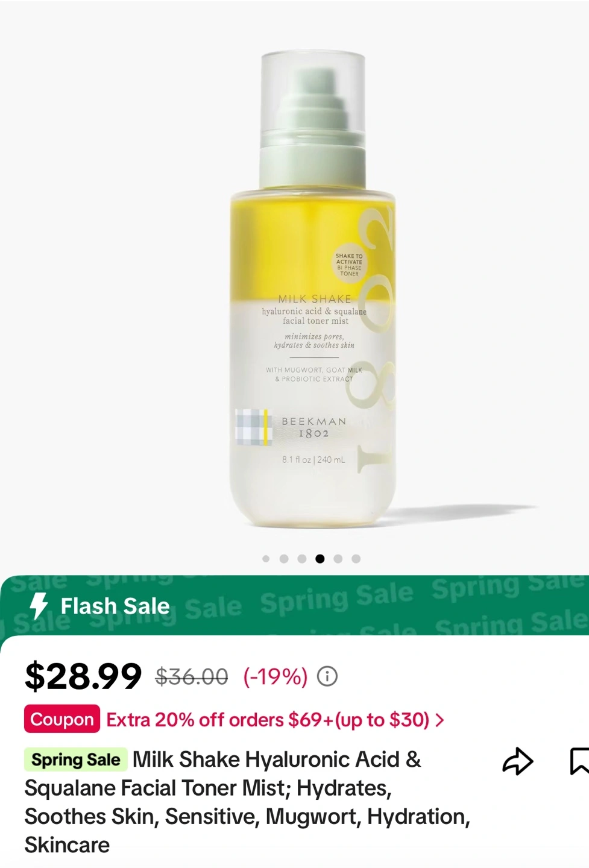Image resolution: width=589 pixels, height=868 pixels.
Task: Select the sixth image carousel dot
Action: click(356, 559)
